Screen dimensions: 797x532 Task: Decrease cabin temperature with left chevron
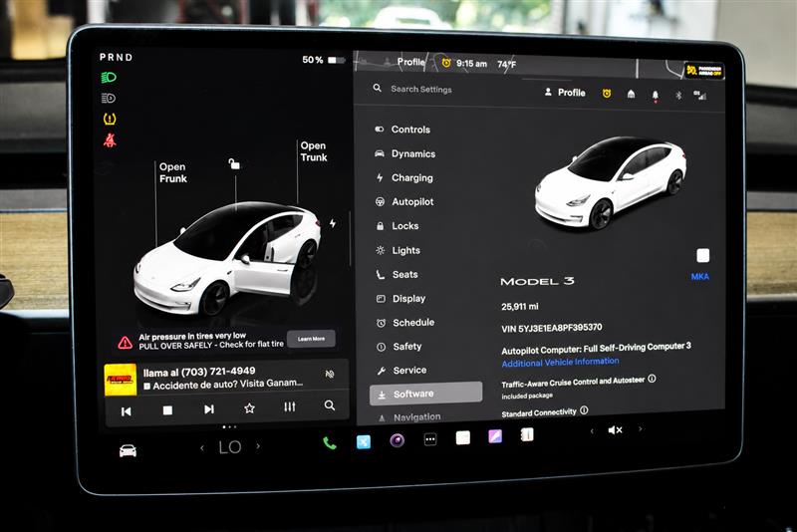(202, 448)
